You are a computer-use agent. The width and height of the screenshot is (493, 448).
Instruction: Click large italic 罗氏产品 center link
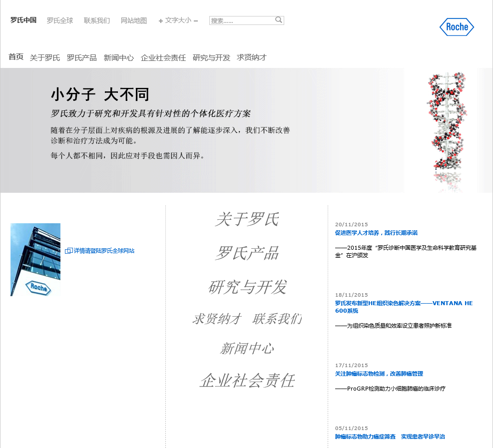coord(247,253)
